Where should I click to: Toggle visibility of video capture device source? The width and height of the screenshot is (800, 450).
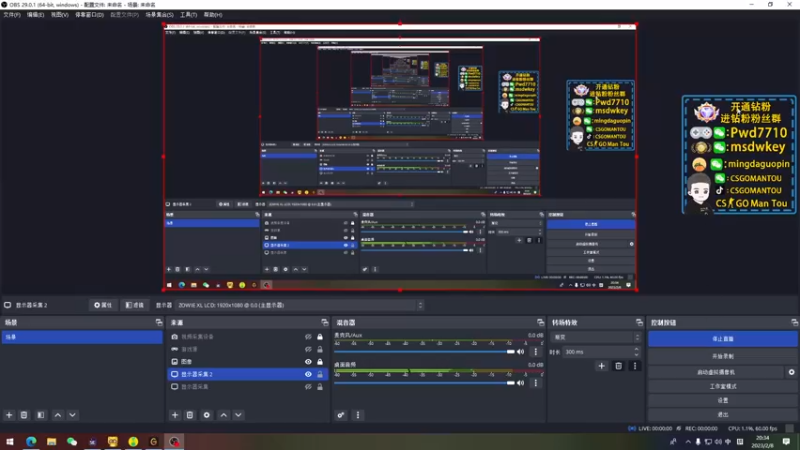click(x=308, y=337)
